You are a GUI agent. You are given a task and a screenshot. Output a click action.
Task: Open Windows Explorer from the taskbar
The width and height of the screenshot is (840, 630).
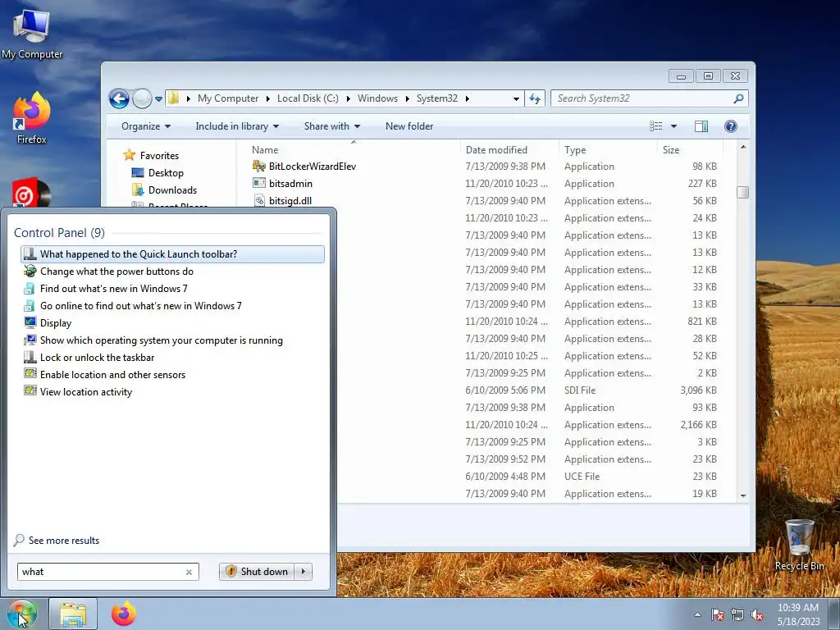coord(73,614)
